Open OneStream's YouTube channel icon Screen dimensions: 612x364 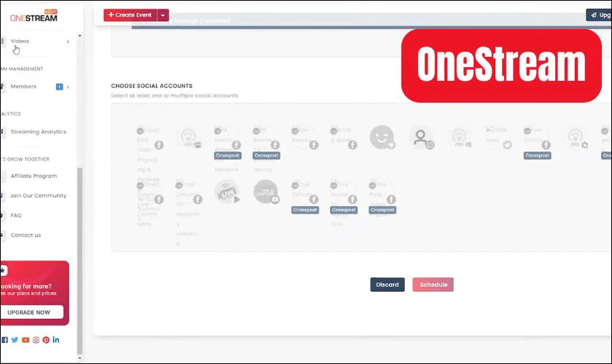tap(25, 340)
